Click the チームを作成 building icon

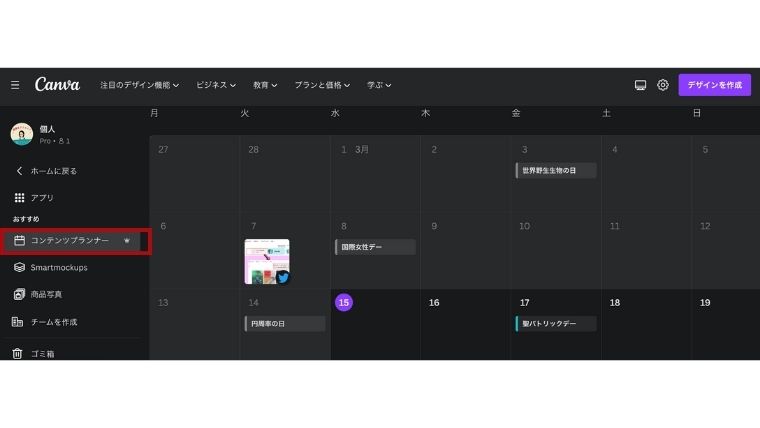tap(17, 322)
